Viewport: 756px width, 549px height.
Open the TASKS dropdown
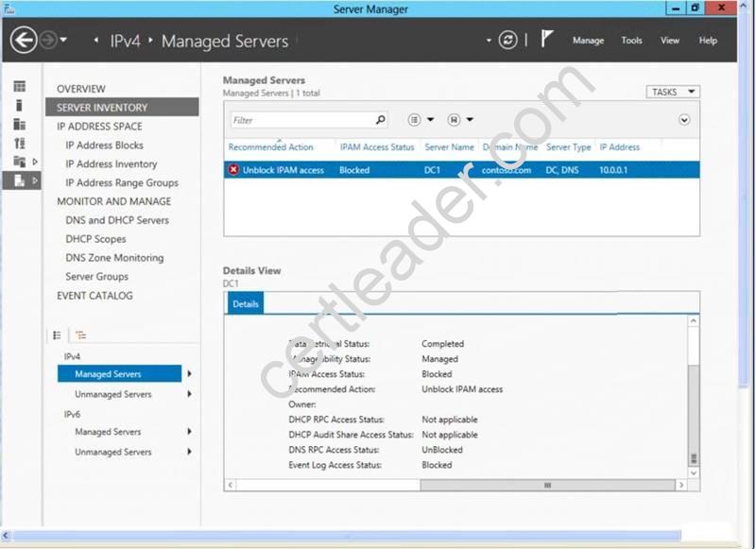pos(672,92)
